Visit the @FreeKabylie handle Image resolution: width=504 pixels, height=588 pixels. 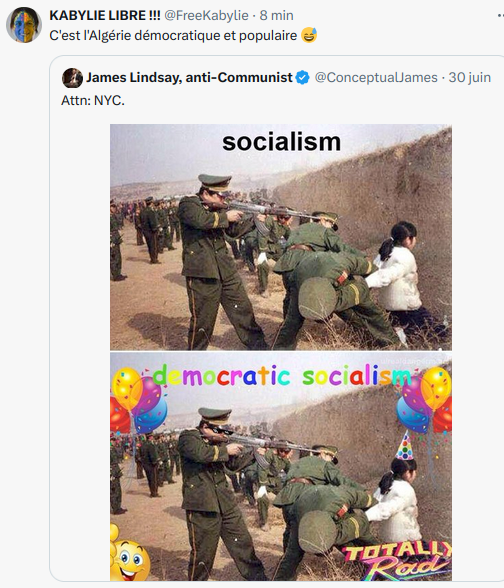tap(206, 16)
